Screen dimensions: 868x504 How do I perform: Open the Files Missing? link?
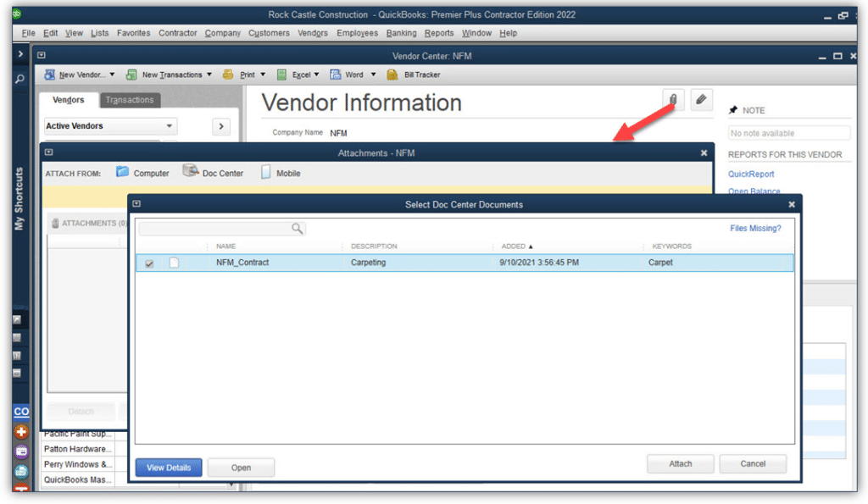pyautogui.click(x=755, y=228)
